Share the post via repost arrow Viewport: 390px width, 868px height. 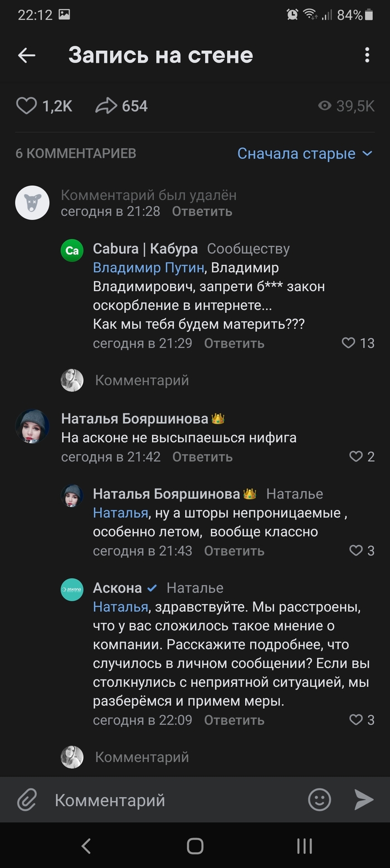coord(106,106)
